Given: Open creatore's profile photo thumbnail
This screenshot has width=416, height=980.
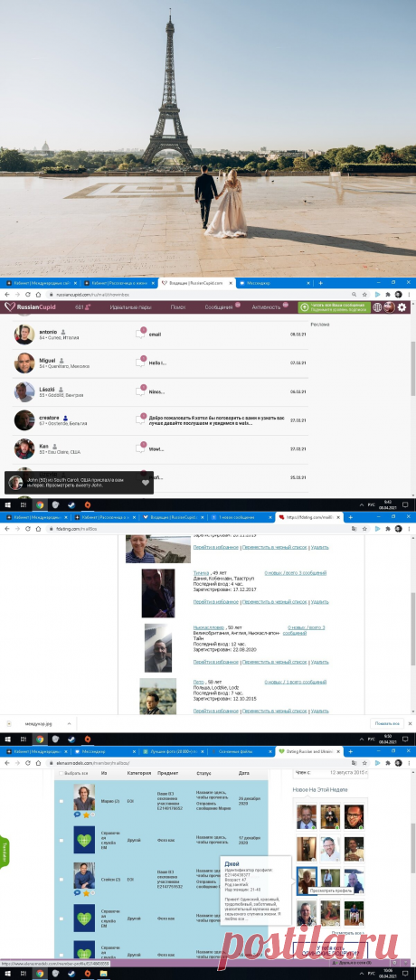Looking at the screenshot, I should click(x=24, y=420).
